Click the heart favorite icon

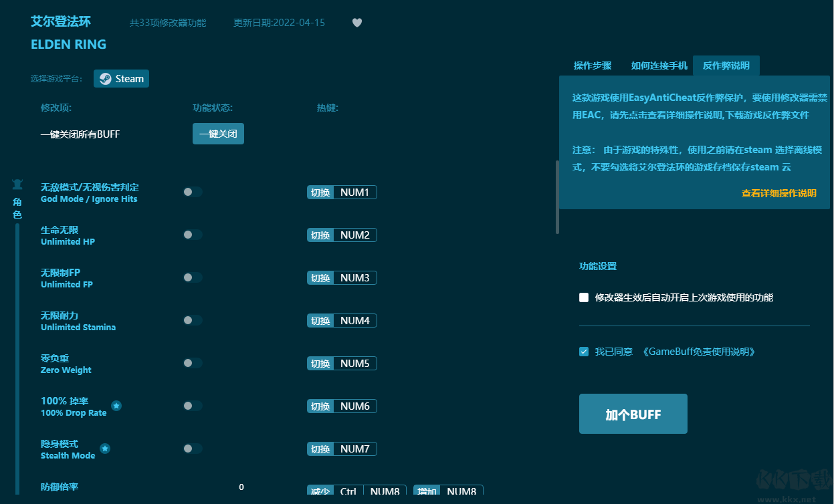point(357,23)
